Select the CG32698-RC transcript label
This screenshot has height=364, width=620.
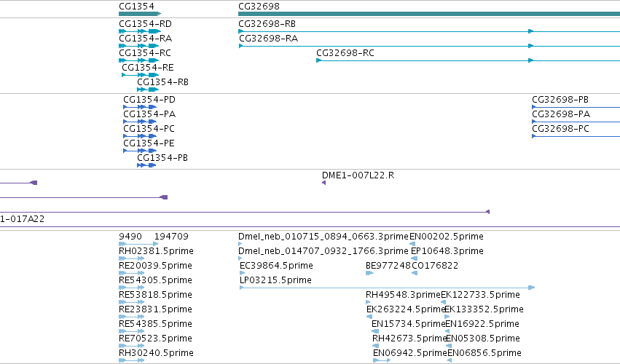click(345, 53)
